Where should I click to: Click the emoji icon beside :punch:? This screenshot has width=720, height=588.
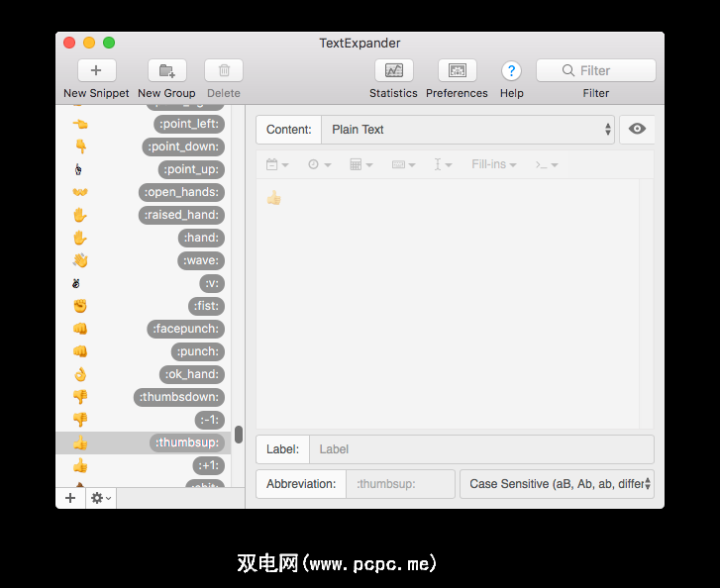80,351
